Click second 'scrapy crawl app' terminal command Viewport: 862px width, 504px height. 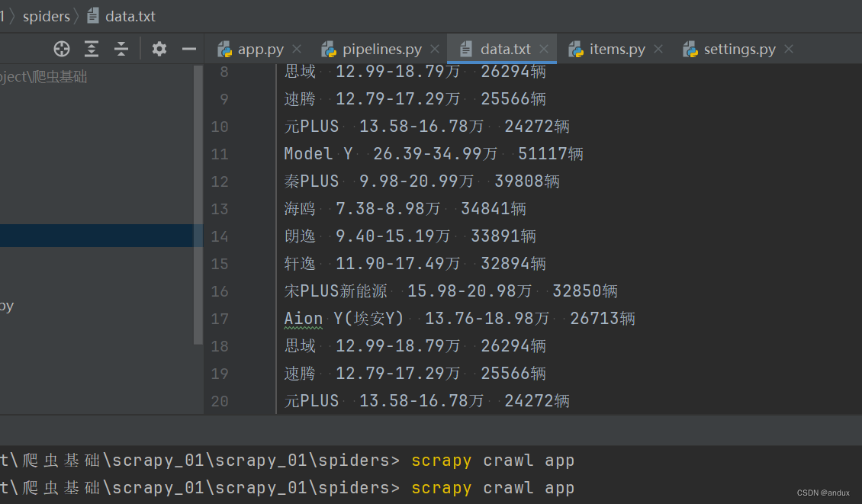tap(493, 488)
